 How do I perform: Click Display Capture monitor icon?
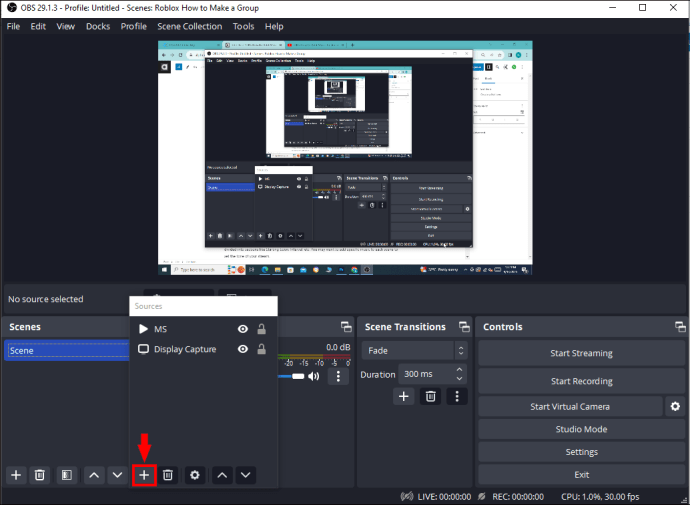tap(143, 349)
